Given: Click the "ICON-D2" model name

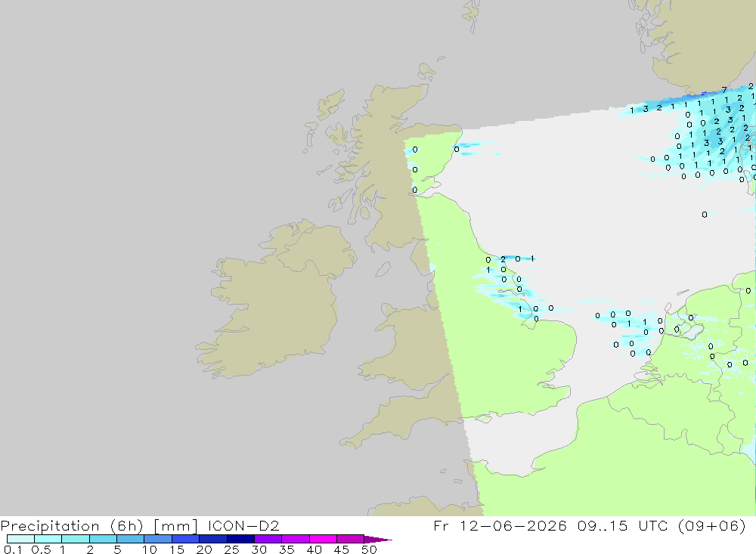Looking at the screenshot, I should point(244,525).
